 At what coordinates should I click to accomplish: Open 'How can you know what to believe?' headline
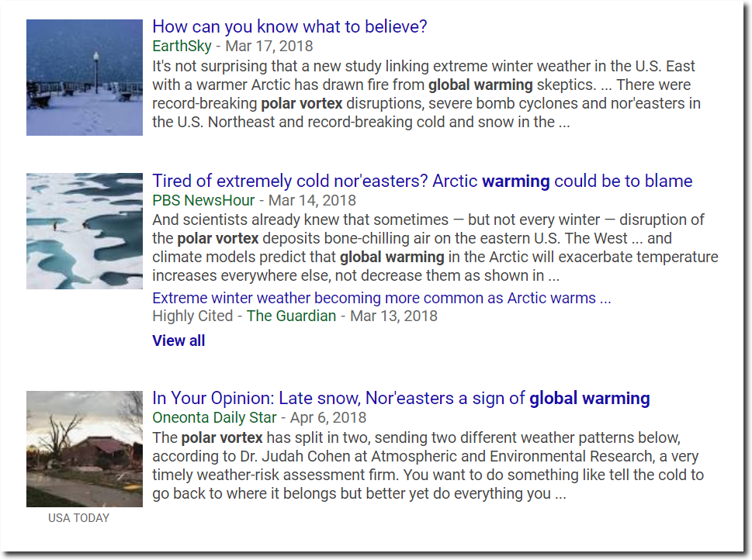(289, 27)
